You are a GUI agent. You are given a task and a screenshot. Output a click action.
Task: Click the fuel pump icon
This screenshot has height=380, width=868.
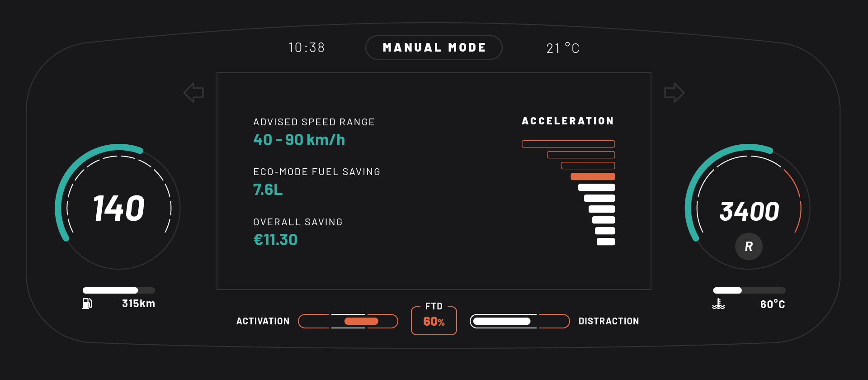tap(87, 304)
